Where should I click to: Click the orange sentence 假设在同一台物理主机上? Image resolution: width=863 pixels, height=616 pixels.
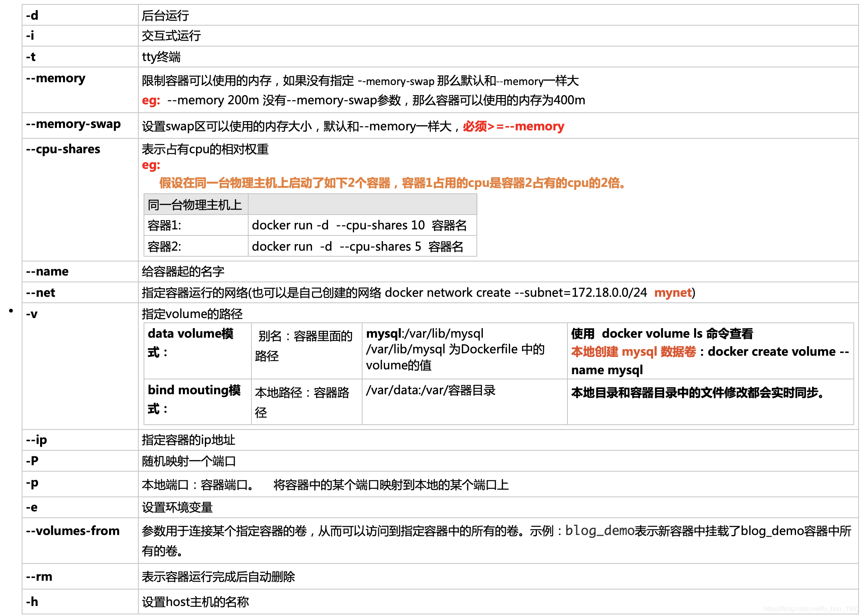pyautogui.click(x=392, y=183)
